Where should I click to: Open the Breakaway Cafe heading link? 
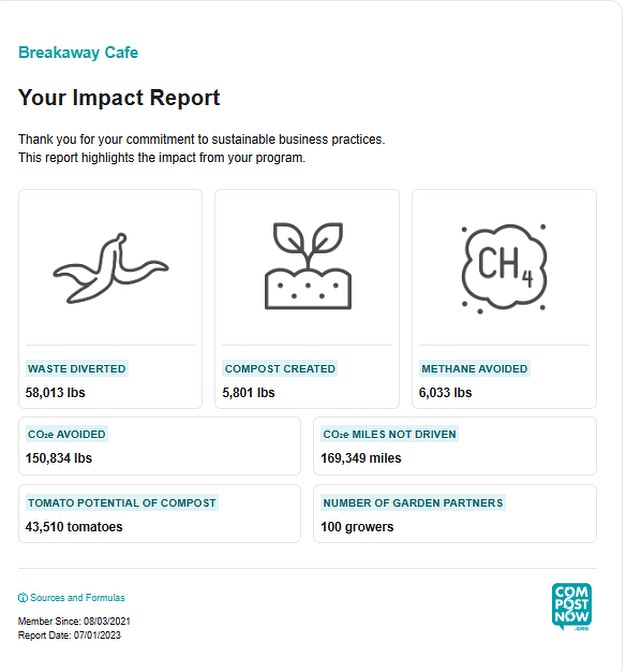(78, 53)
